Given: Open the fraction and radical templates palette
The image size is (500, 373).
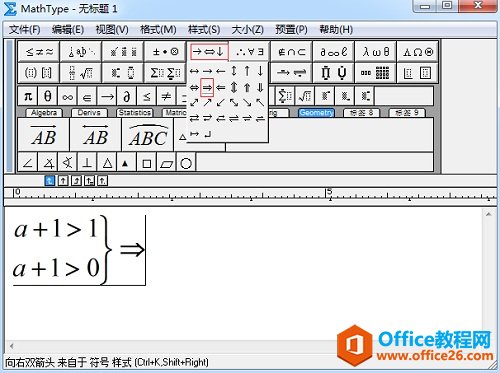Looking at the screenshot, I should point(81,72).
